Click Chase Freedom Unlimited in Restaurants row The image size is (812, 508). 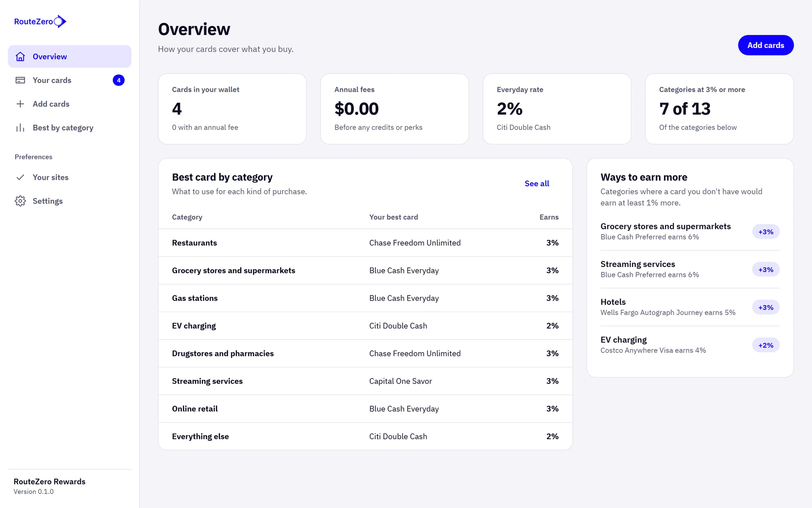click(415, 243)
